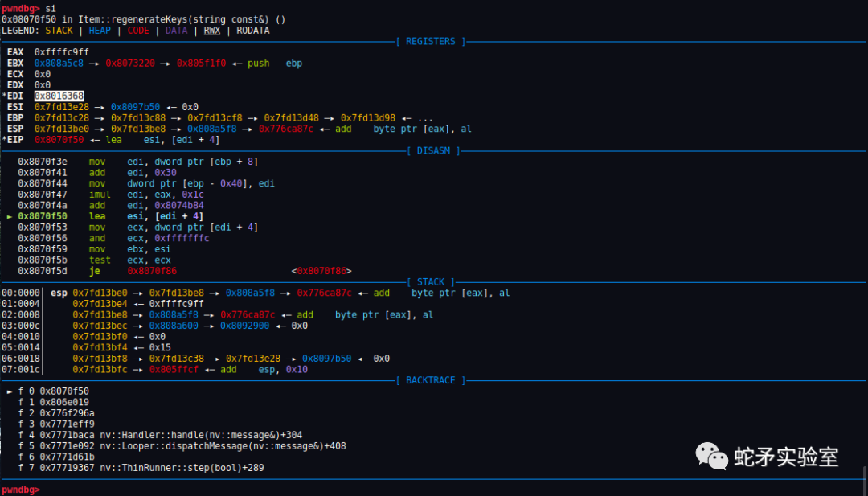Click the EAX register value 0xffffc9ff
The height and width of the screenshot is (496, 868).
[x=61, y=52]
